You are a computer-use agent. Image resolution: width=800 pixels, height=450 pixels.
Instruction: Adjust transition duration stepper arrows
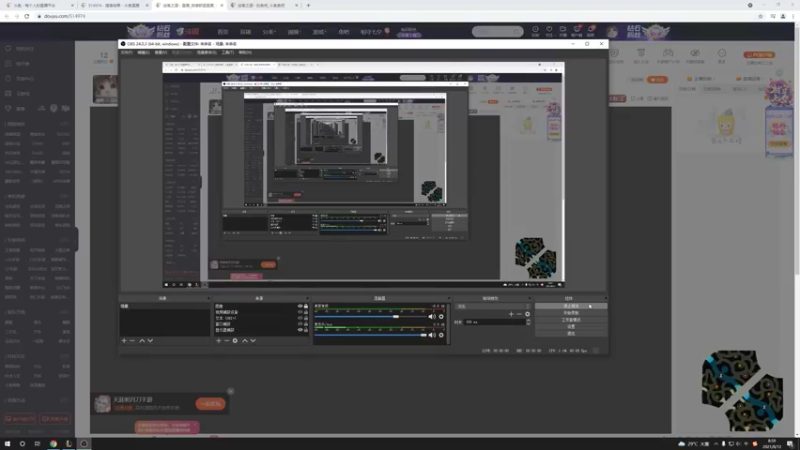pos(528,322)
